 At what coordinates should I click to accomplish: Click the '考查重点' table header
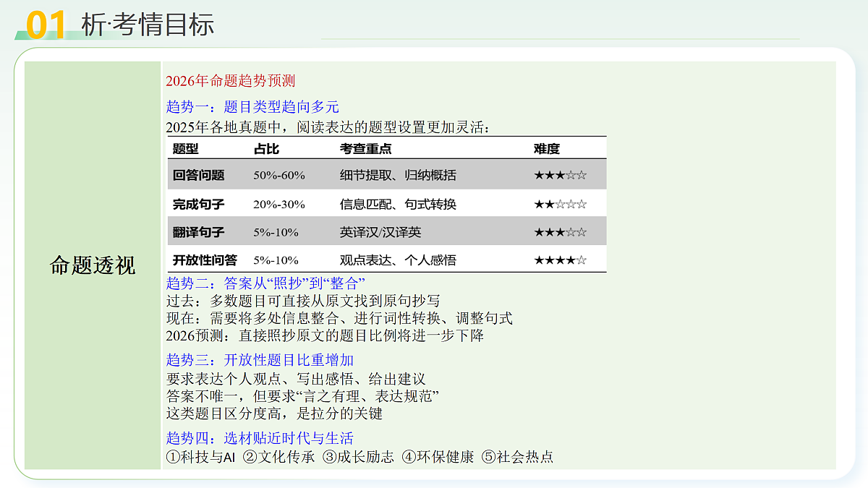coord(366,149)
